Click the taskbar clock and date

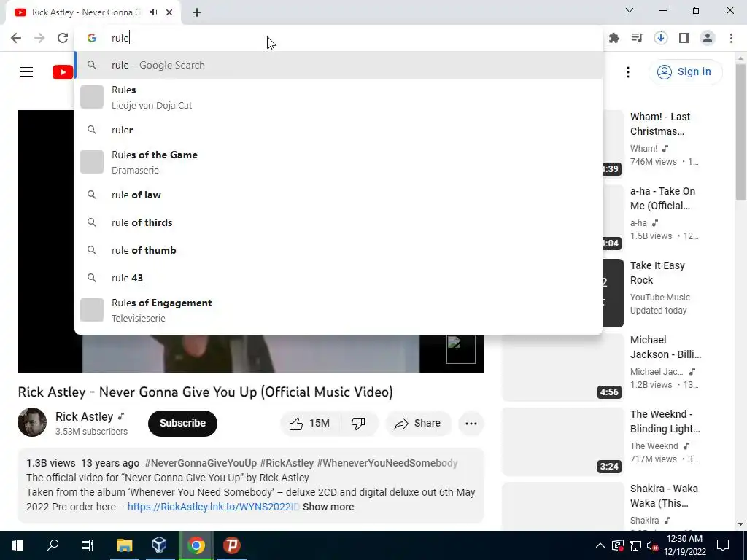point(684,545)
